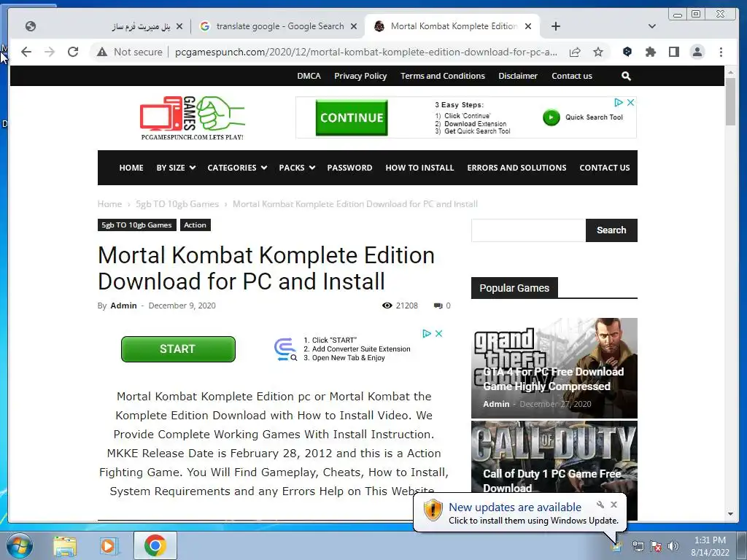Click the volume speaker tray icon
The width and height of the screenshot is (747, 560).
[673, 546]
